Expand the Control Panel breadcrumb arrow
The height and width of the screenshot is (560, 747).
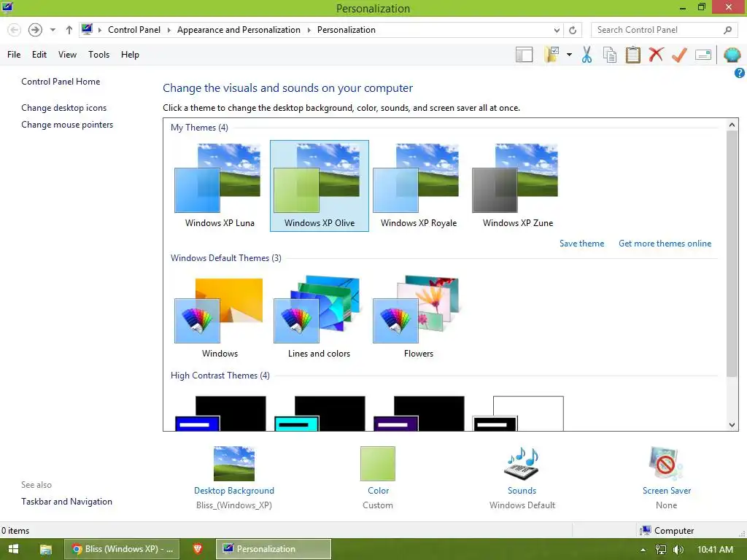169,30
